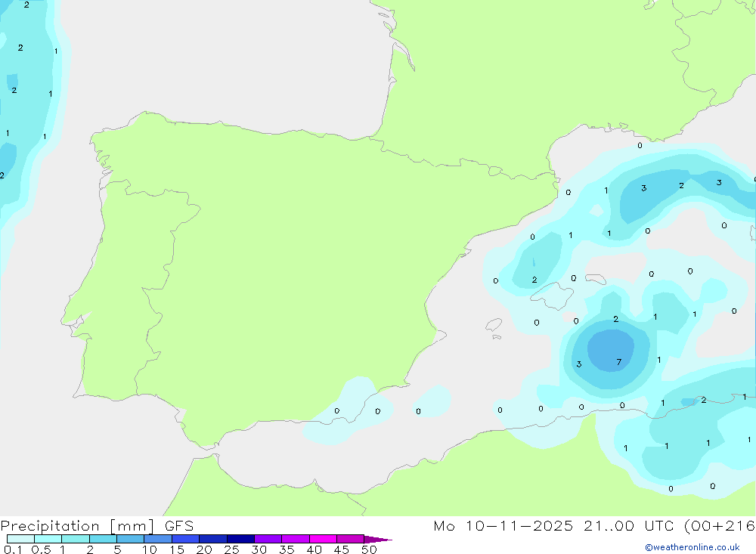Click the '10' legend scale value
The height and width of the screenshot is (554, 756).
click(x=149, y=549)
